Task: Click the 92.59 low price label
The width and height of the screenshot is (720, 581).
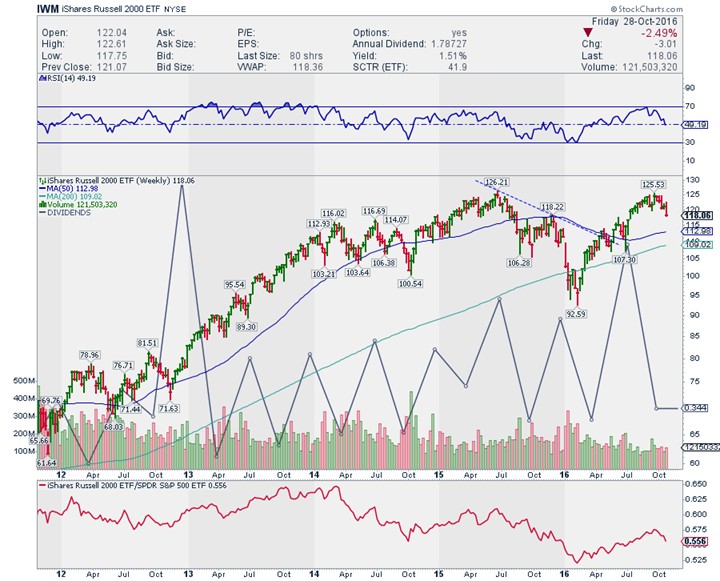Action: point(575,314)
